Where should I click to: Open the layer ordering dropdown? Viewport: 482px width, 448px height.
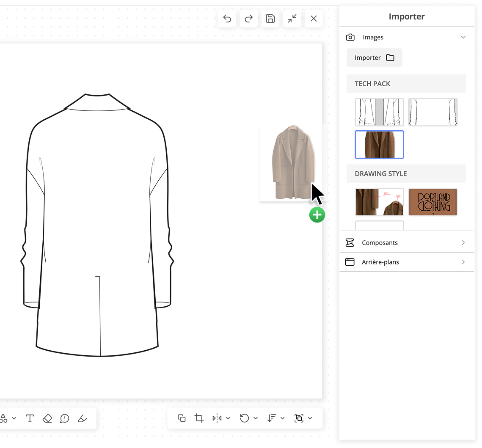tap(282, 418)
